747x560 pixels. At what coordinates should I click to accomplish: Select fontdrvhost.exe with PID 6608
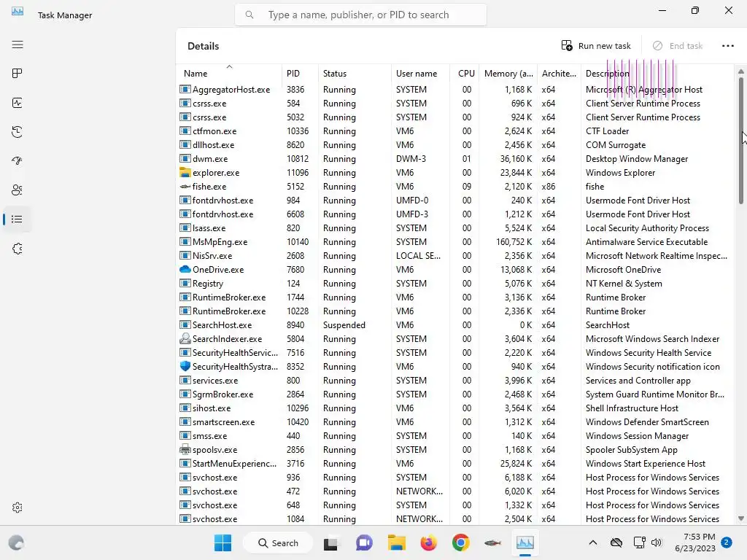[455, 214]
